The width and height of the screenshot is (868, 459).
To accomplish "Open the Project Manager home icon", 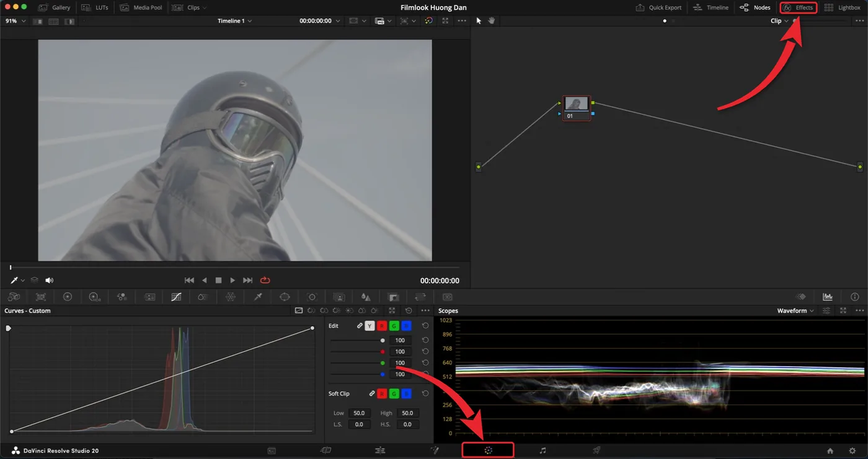I will click(830, 451).
